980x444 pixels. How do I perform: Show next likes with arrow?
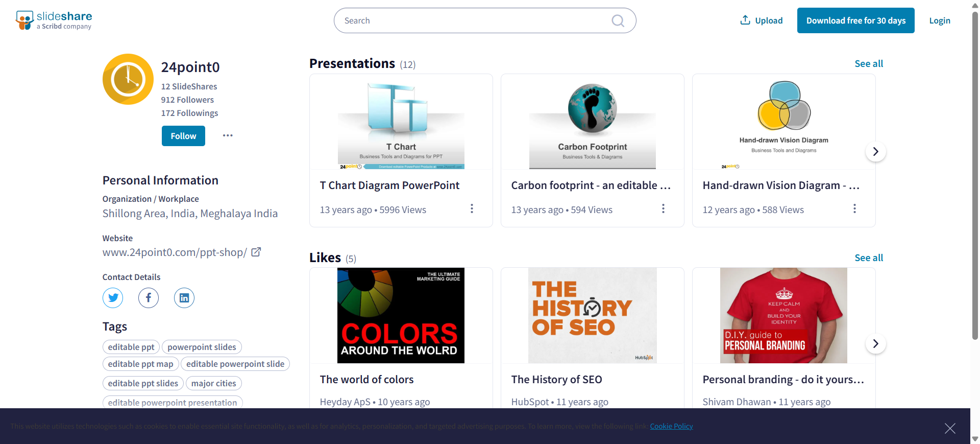coord(875,344)
